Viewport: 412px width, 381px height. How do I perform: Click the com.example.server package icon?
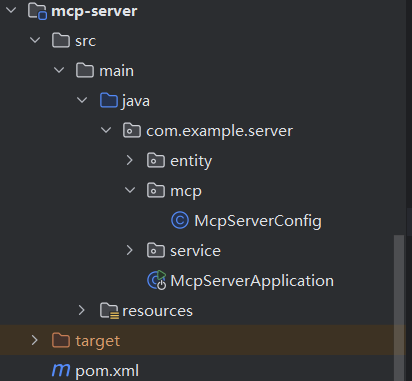[x=132, y=130]
